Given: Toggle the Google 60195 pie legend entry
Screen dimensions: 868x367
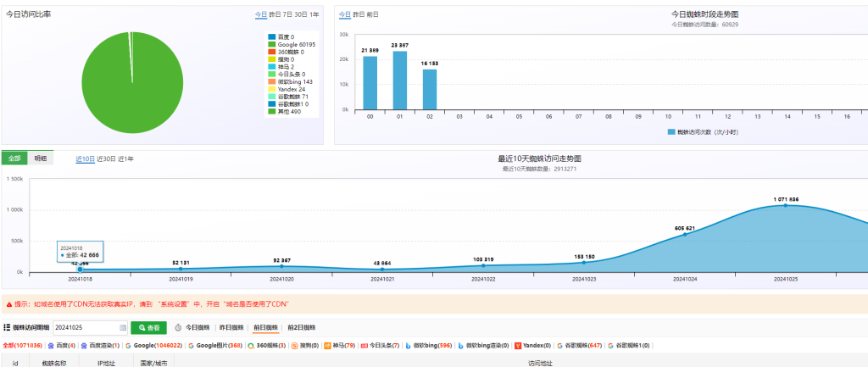Looking at the screenshot, I should [291, 44].
